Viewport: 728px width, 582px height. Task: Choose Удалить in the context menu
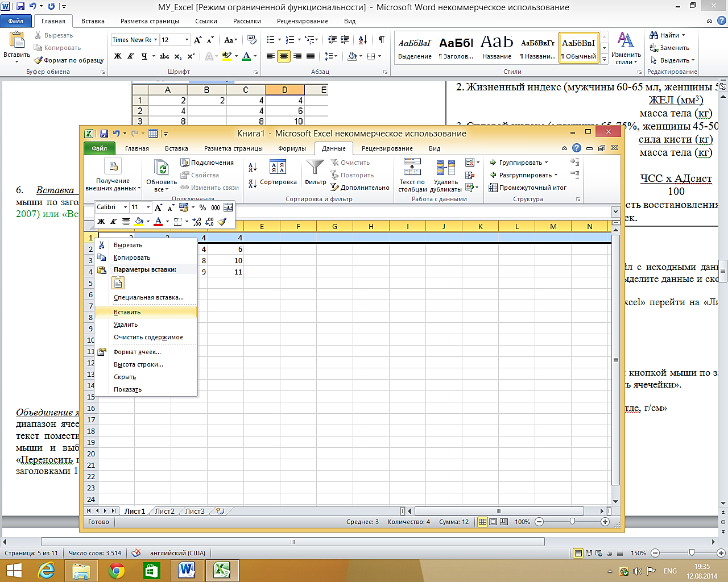point(126,325)
